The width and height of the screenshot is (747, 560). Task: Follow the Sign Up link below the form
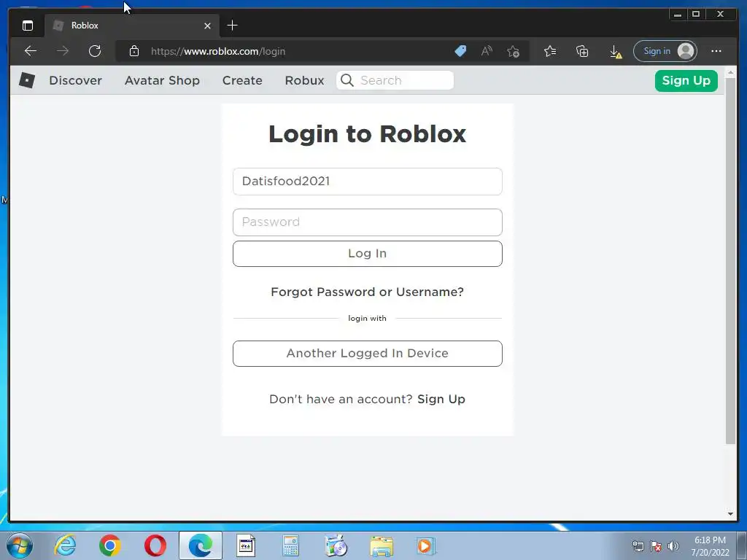click(x=441, y=399)
